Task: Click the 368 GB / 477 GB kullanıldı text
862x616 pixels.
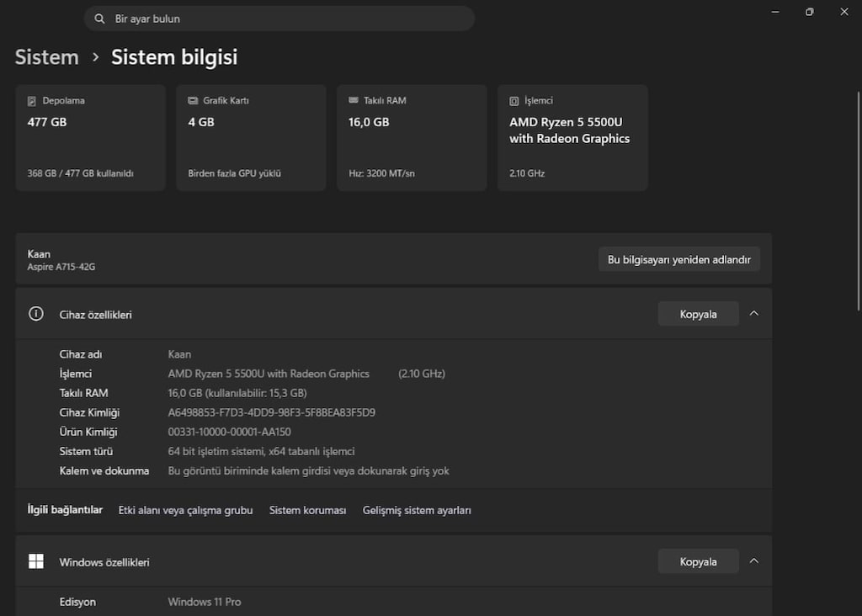Action: coord(80,173)
